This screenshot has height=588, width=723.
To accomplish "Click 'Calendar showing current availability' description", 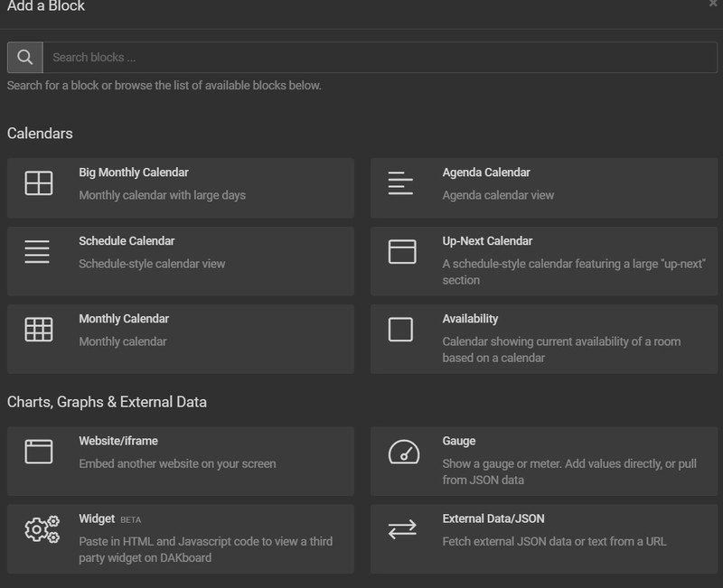I will click(x=561, y=350).
